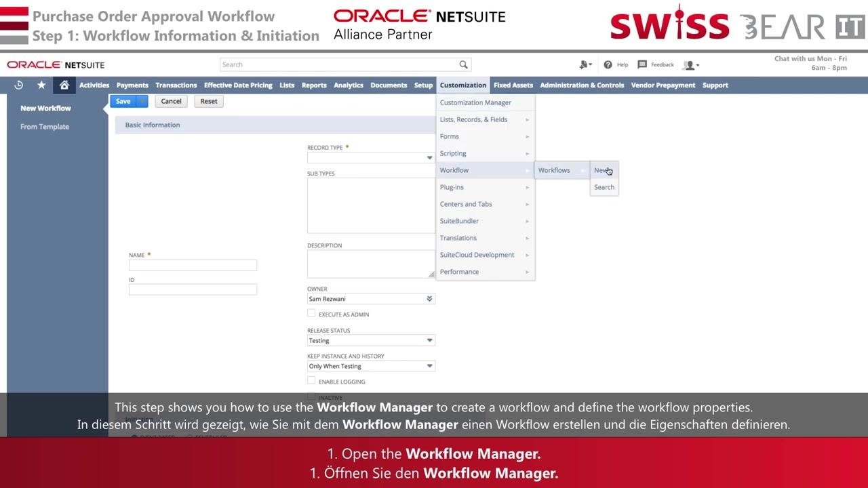Open the Customization menu

[x=463, y=85]
